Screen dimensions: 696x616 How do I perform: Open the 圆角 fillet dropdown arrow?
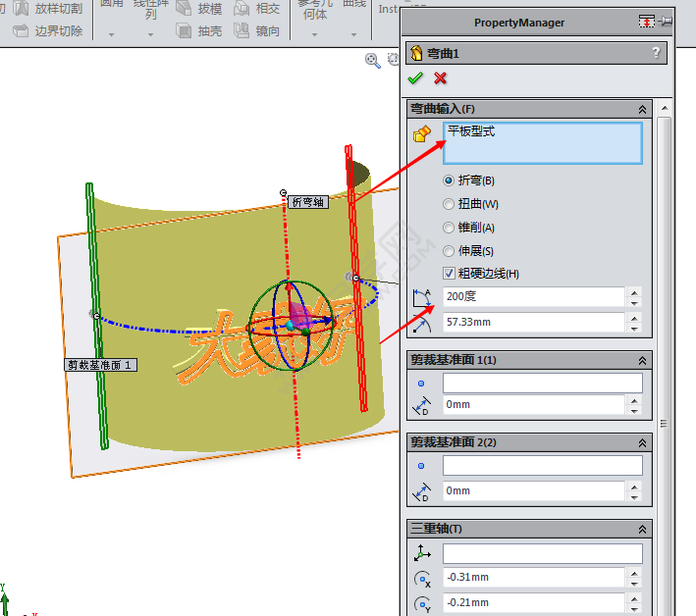coord(111,34)
